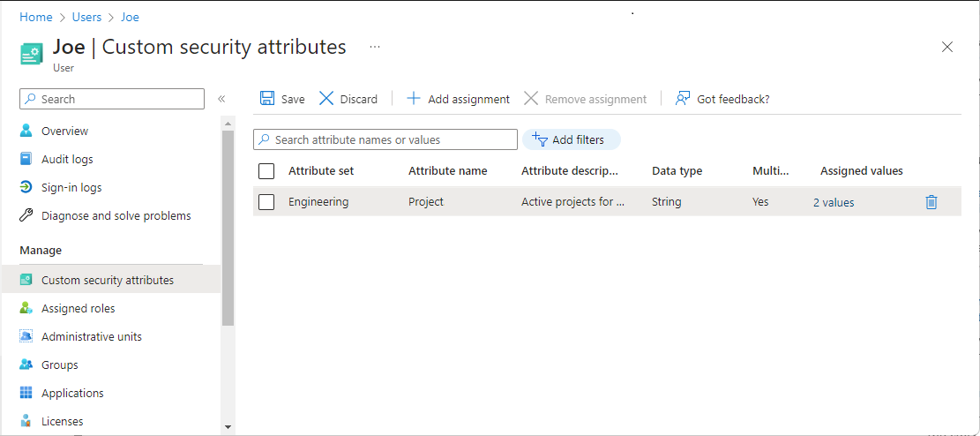Viewport: 980px width, 436px height.
Task: Click the Sign-in logs icon
Action: (x=26, y=188)
